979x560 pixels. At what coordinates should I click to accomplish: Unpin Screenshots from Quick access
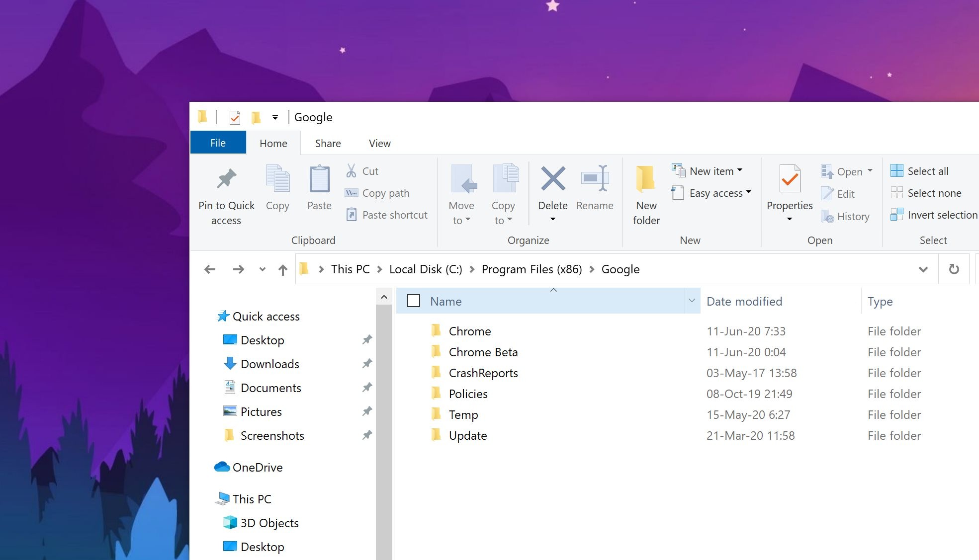[x=367, y=435]
